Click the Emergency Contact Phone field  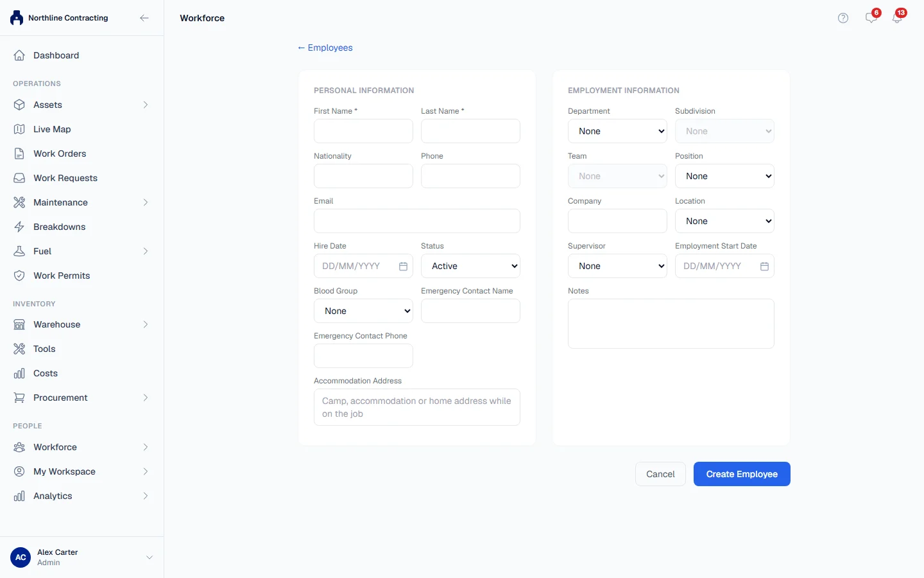(x=363, y=356)
